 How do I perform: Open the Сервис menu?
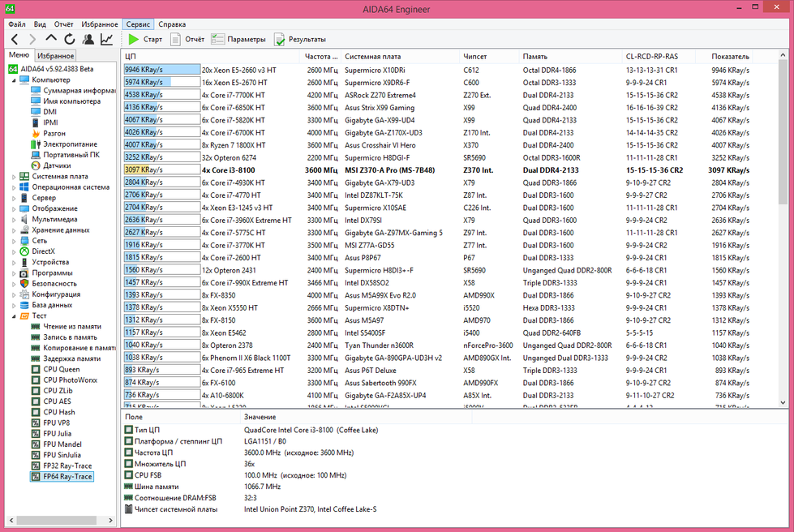click(x=138, y=24)
